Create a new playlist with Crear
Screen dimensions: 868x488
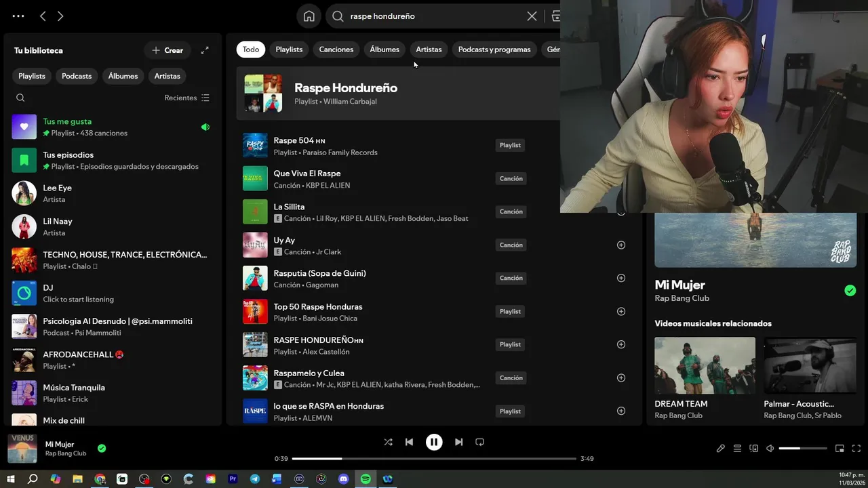(x=167, y=50)
